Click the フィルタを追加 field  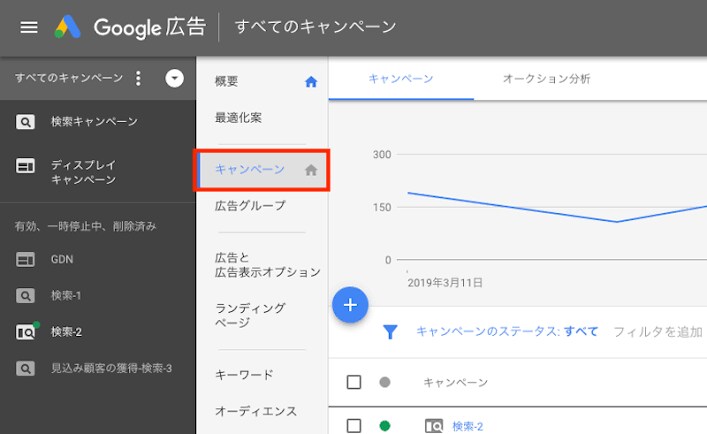coord(657,332)
